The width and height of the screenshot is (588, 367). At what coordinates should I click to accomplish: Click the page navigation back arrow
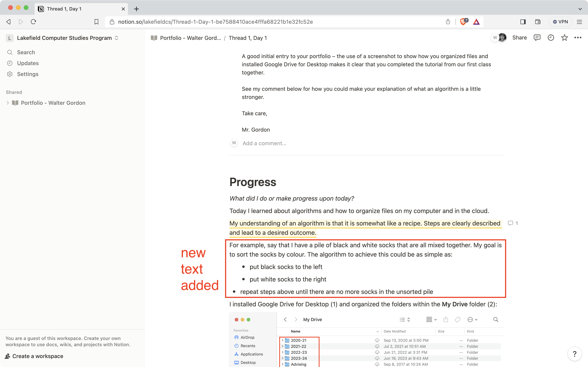click(8, 21)
